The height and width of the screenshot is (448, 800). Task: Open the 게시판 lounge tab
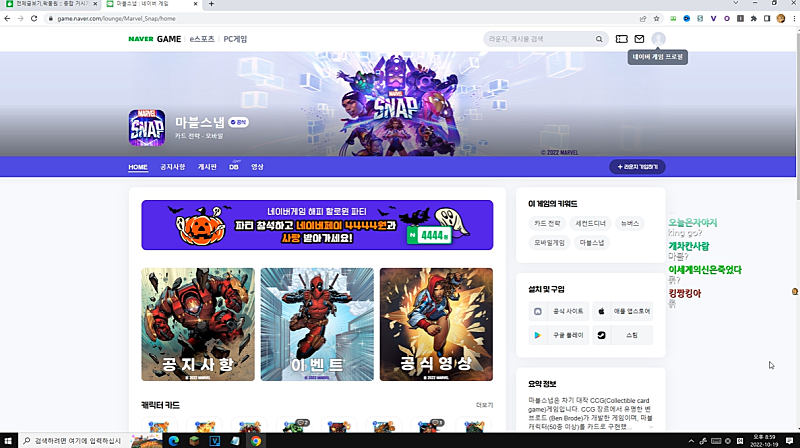click(207, 167)
